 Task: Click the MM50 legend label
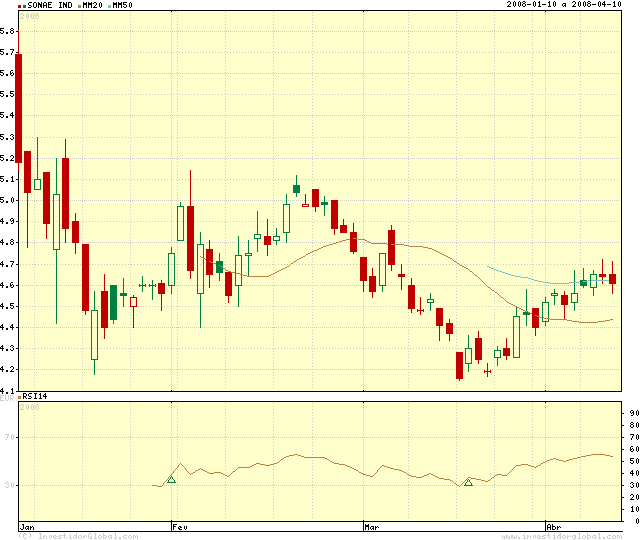122,5
